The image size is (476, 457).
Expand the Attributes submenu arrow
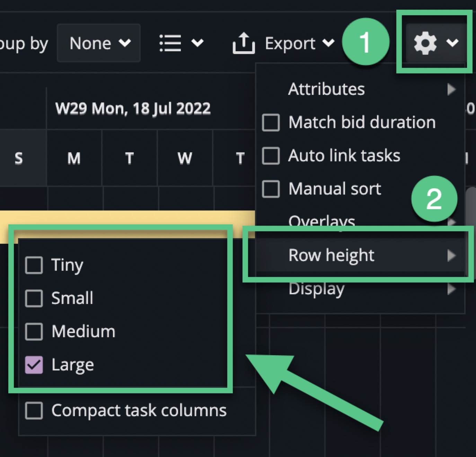(x=451, y=89)
